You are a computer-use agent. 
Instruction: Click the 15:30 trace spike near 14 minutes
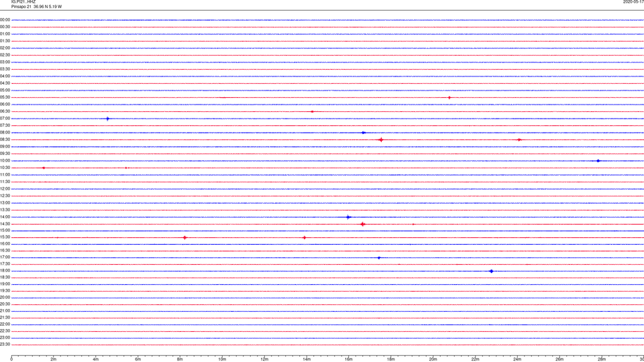click(305, 237)
